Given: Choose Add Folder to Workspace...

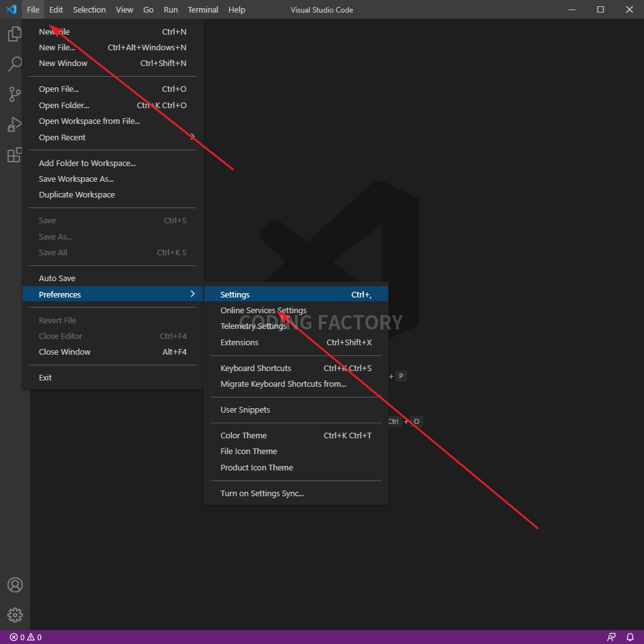Looking at the screenshot, I should pyautogui.click(x=113, y=163).
